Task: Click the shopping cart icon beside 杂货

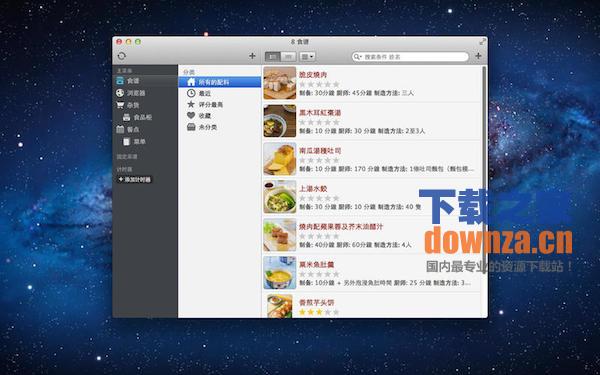Action: point(120,104)
